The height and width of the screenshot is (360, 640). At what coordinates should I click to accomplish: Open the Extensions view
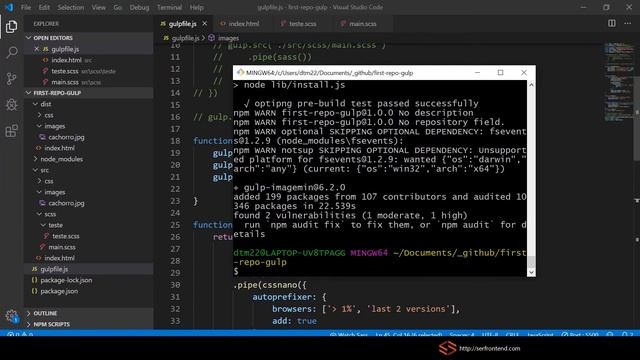pos(11,131)
